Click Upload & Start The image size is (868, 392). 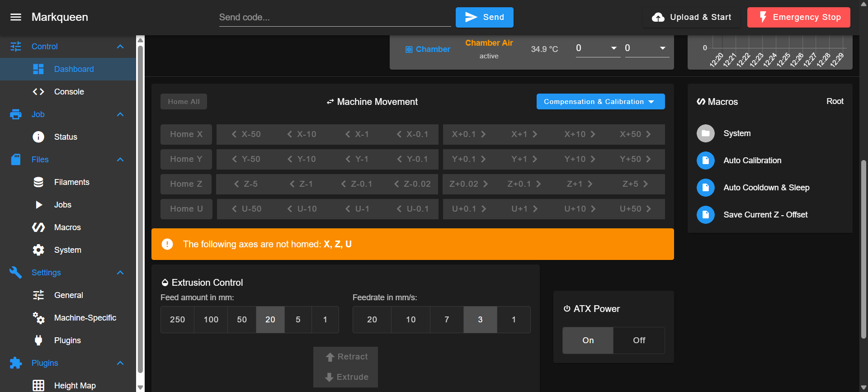tap(692, 17)
